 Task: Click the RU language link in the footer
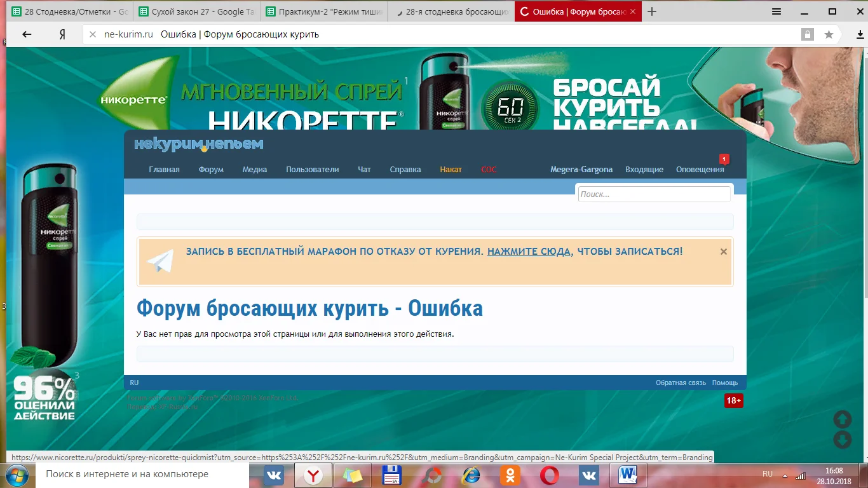pos(134,383)
